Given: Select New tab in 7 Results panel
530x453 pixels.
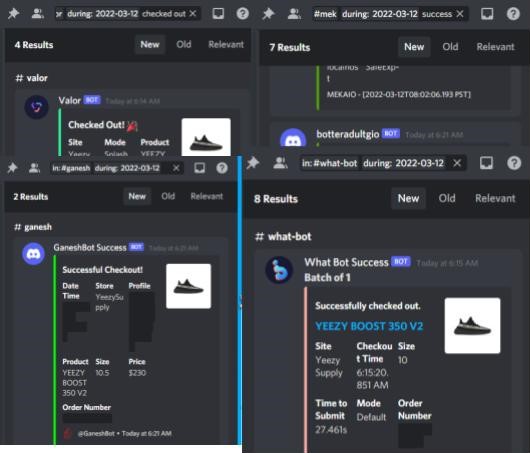Looking at the screenshot, I should tap(414, 47).
